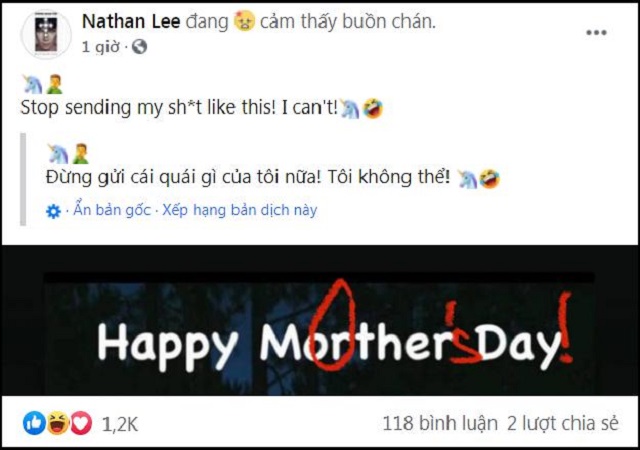Image resolution: width=640 pixels, height=450 pixels.
Task: Click the translated text 'Đừng gửi cái quái gì'
Action: 131,178
